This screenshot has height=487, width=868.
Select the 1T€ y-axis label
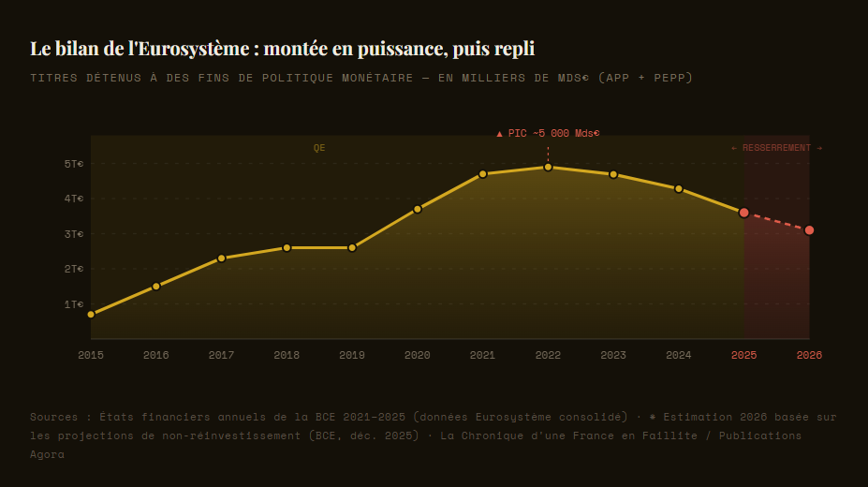(x=74, y=304)
